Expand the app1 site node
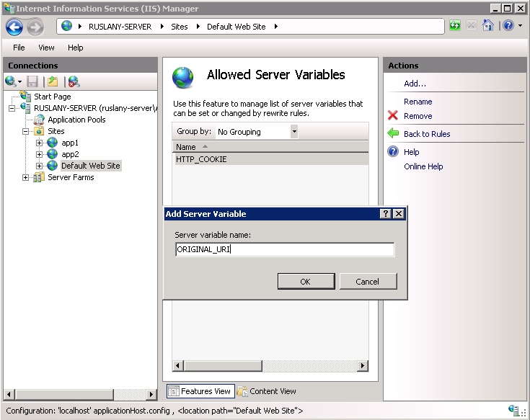Viewport: 530px width, 420px height. (x=40, y=143)
